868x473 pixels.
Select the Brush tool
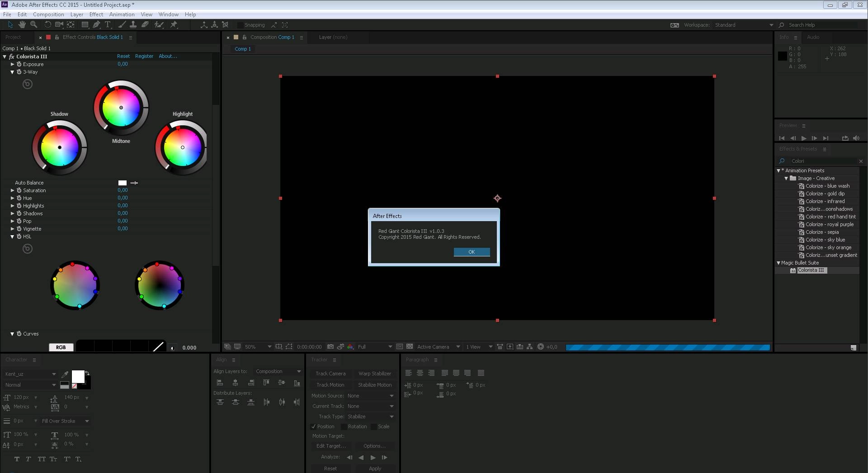pos(122,25)
